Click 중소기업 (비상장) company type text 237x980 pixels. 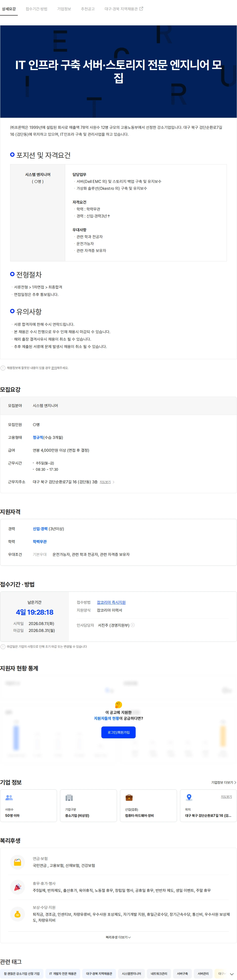[x=77, y=816]
